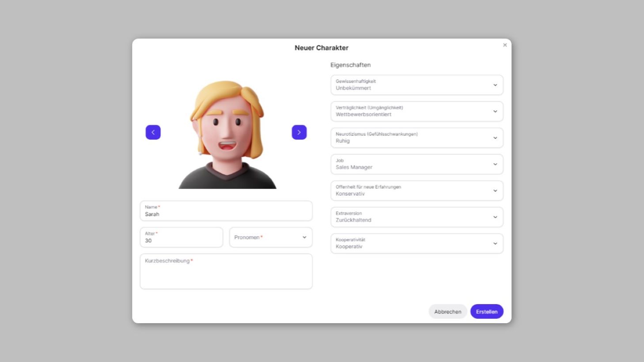Close the Neuer Charakter dialog

coord(505,45)
